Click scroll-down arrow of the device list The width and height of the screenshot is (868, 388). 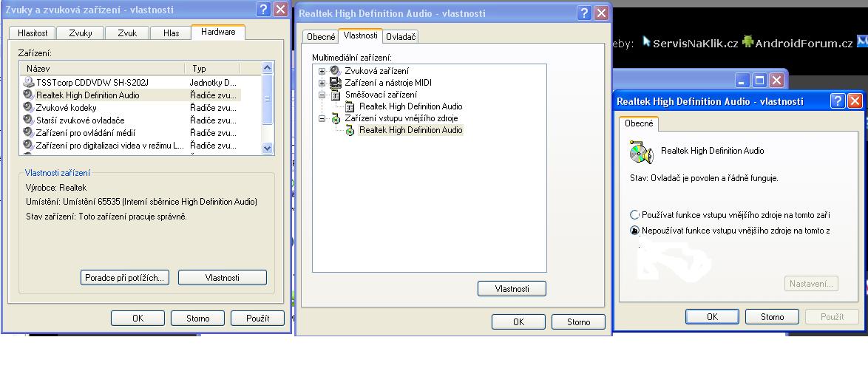tap(268, 148)
